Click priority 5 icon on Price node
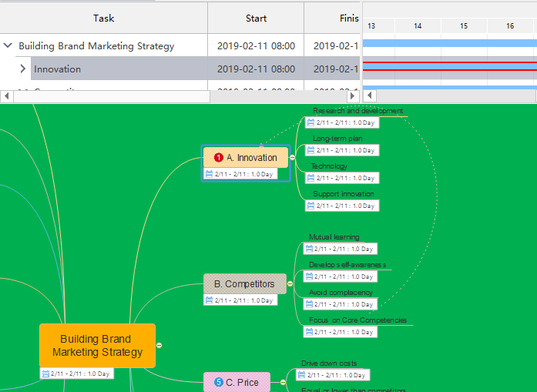Viewport: 537px width, 392px height. click(x=218, y=382)
